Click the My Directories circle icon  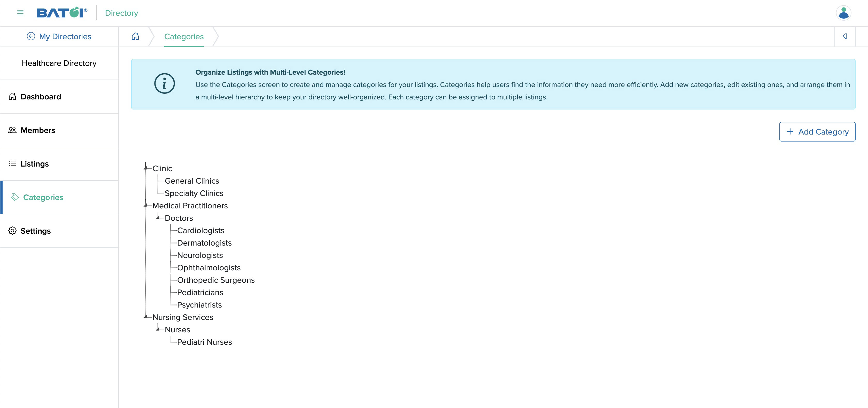(30, 36)
